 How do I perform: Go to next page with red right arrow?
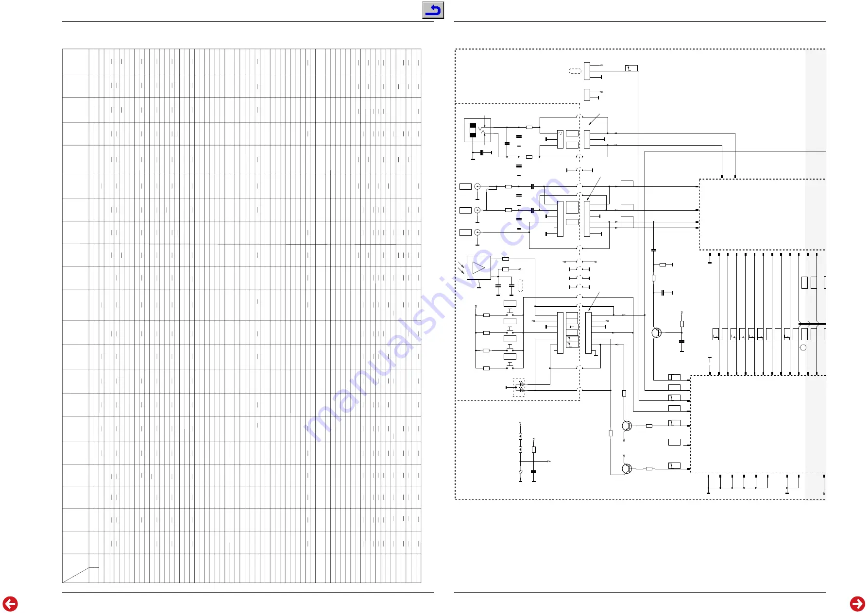pyautogui.click(x=857, y=604)
